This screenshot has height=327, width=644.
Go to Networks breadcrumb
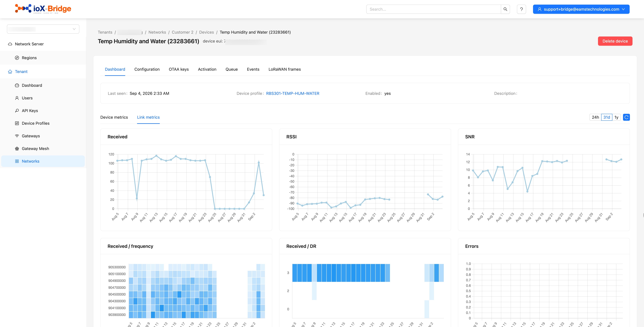tap(157, 32)
